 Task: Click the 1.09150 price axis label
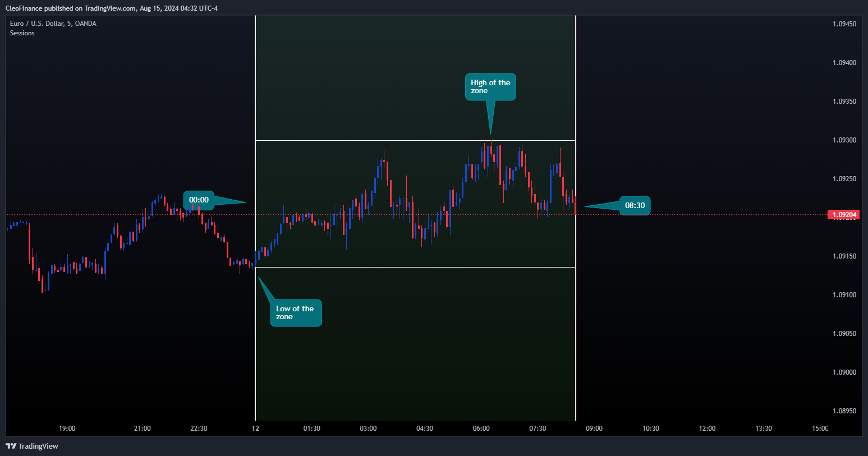[x=844, y=256]
